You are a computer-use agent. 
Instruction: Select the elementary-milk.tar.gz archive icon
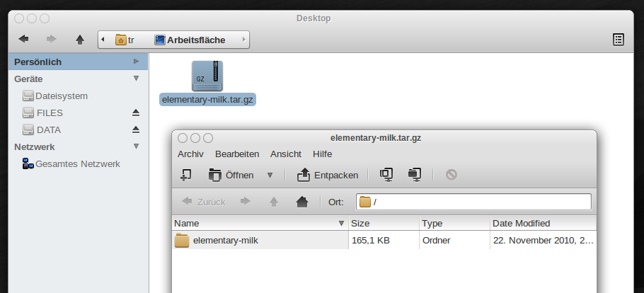[207, 76]
